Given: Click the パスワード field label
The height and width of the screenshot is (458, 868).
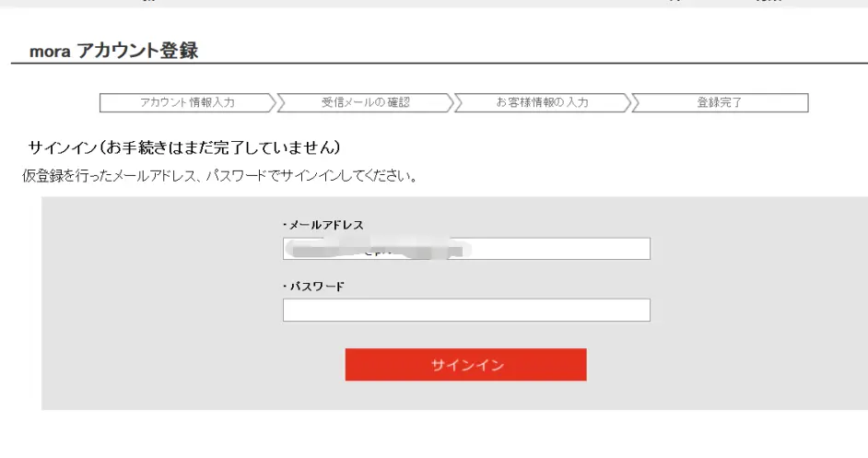Looking at the screenshot, I should tap(314, 287).
